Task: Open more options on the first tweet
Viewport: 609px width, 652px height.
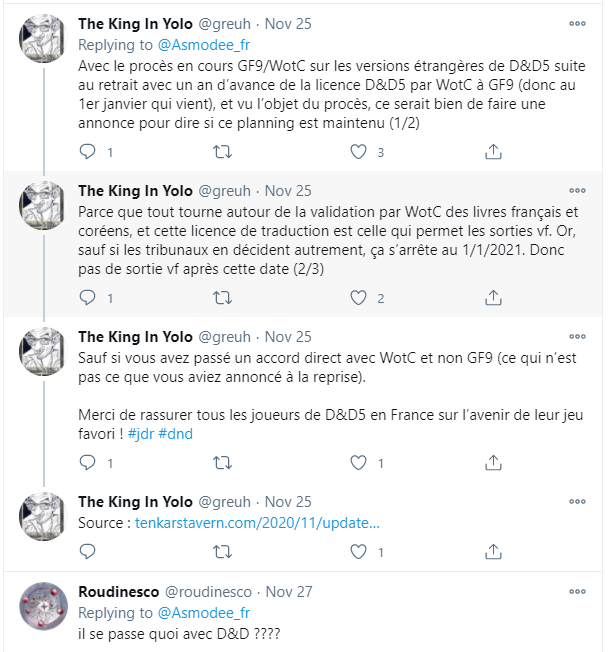Action: tap(577, 23)
